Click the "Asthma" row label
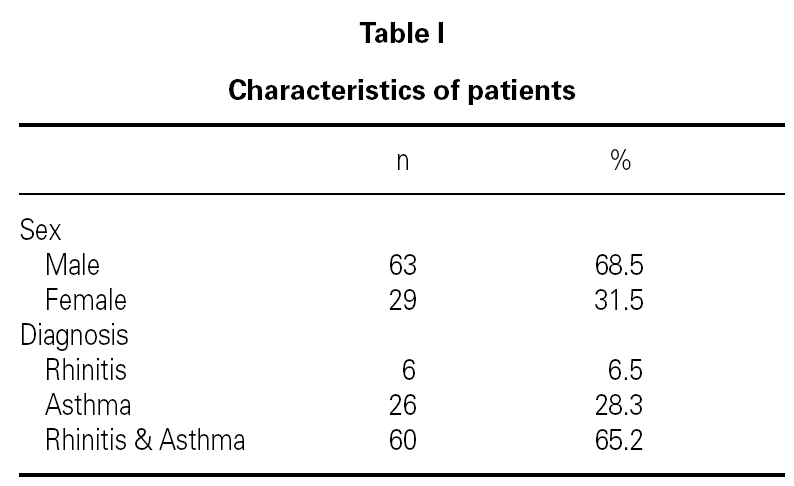Image resolution: width=794 pixels, height=486 pixels. click(88, 405)
